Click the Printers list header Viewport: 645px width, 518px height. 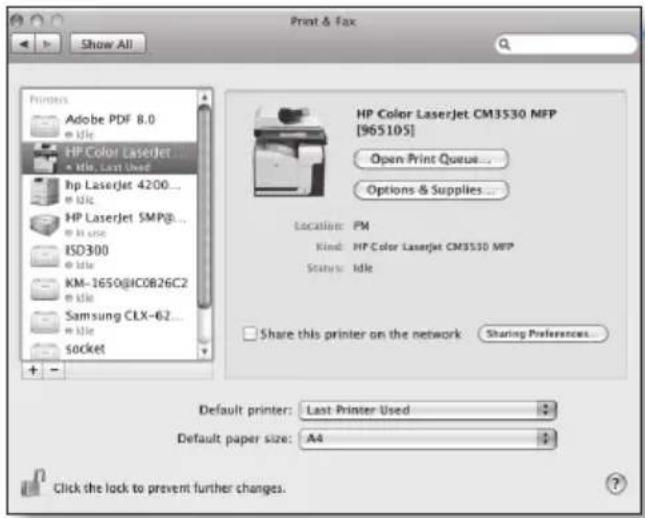tap(49, 100)
